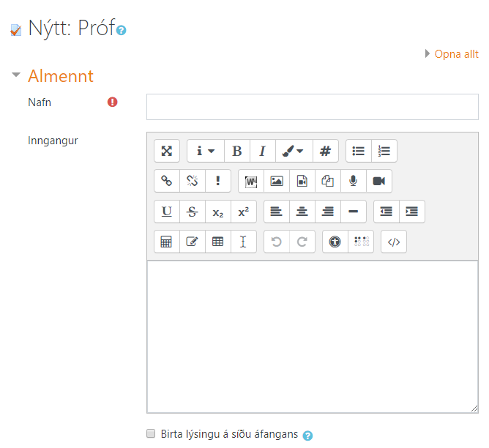The width and height of the screenshot is (489, 448).
Task: Toggle strikethrough text formatting
Action: click(x=193, y=212)
